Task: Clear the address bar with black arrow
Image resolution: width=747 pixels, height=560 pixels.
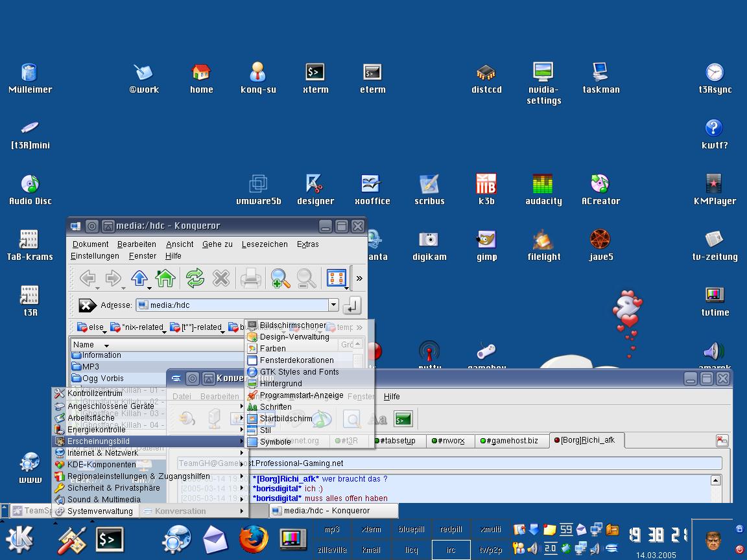Action: [x=88, y=305]
